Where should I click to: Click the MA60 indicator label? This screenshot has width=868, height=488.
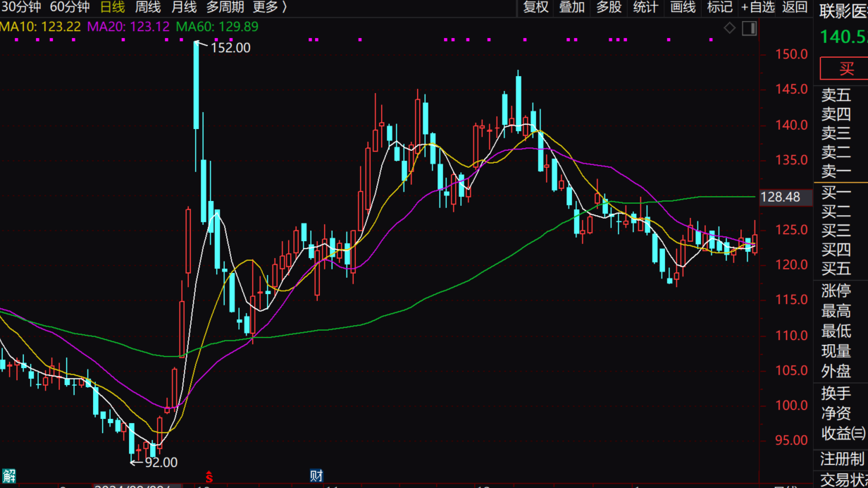217,27
